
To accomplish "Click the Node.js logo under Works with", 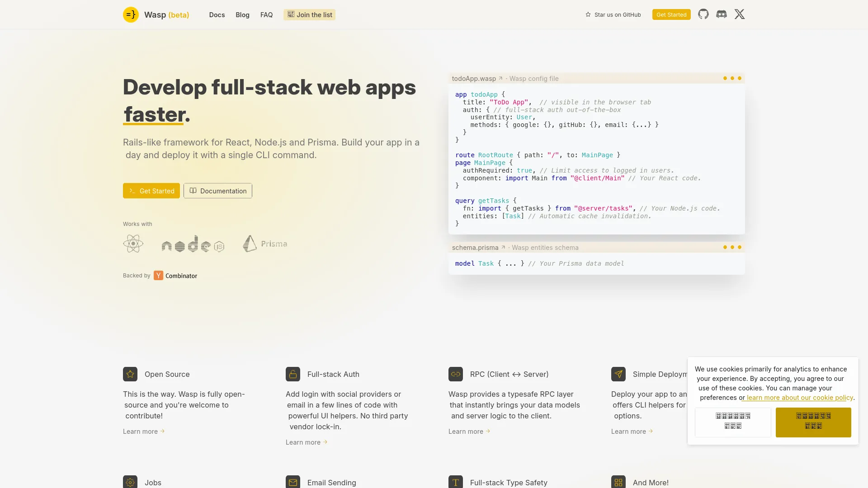I will tap(193, 244).
